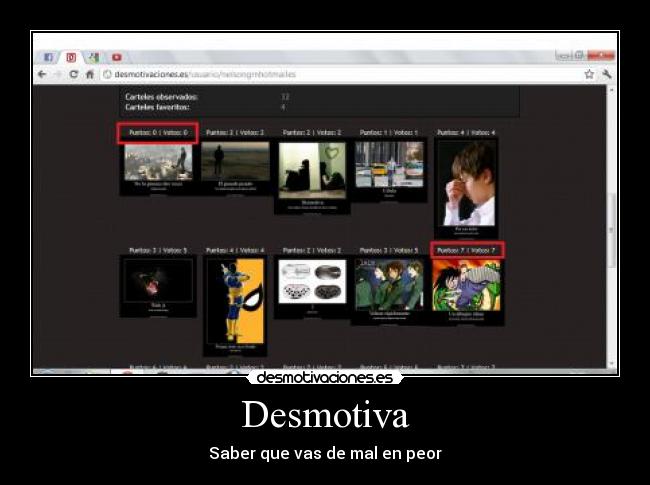
Task: Click the 'Puntos: 1 | Votos: 1' label
Action: coord(389,133)
